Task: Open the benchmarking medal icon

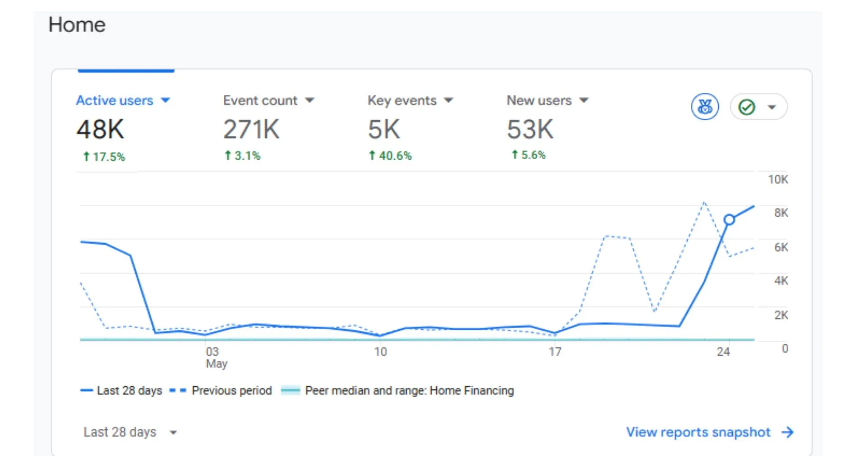Action: click(x=705, y=107)
